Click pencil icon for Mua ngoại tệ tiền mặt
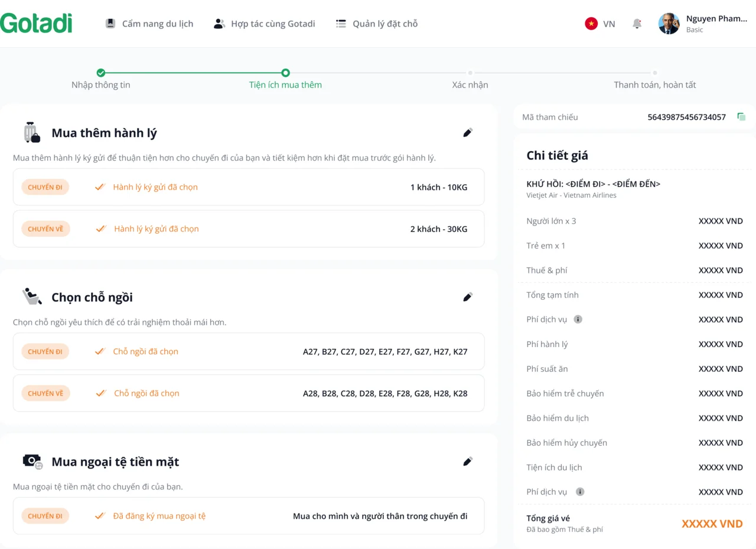 click(x=468, y=462)
